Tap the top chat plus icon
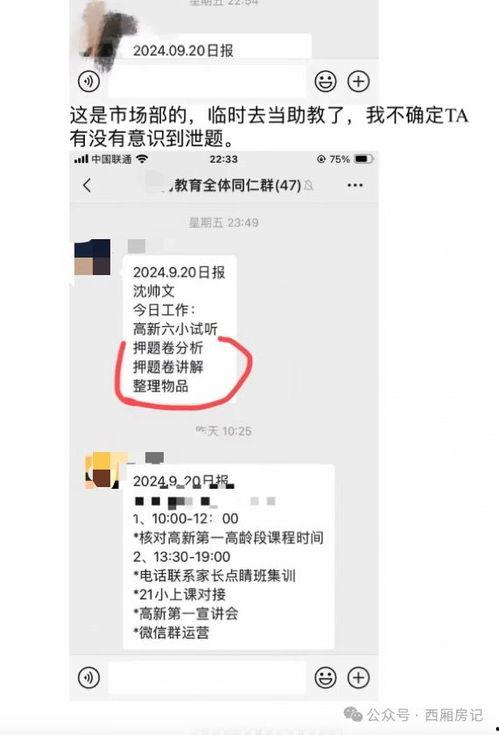This screenshot has height=735, width=499. coord(358,81)
